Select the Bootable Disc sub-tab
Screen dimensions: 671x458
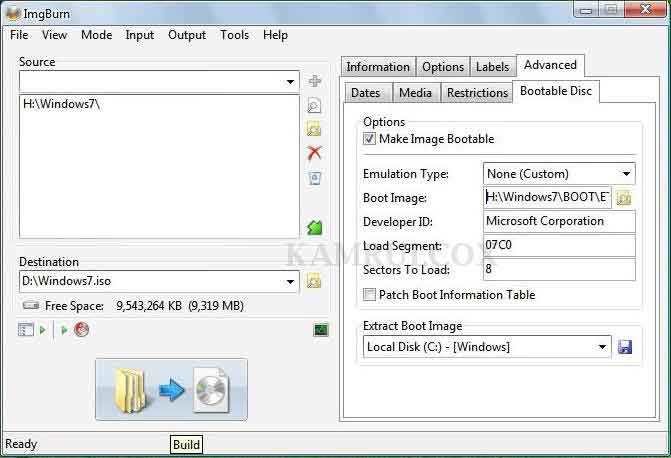(x=556, y=91)
